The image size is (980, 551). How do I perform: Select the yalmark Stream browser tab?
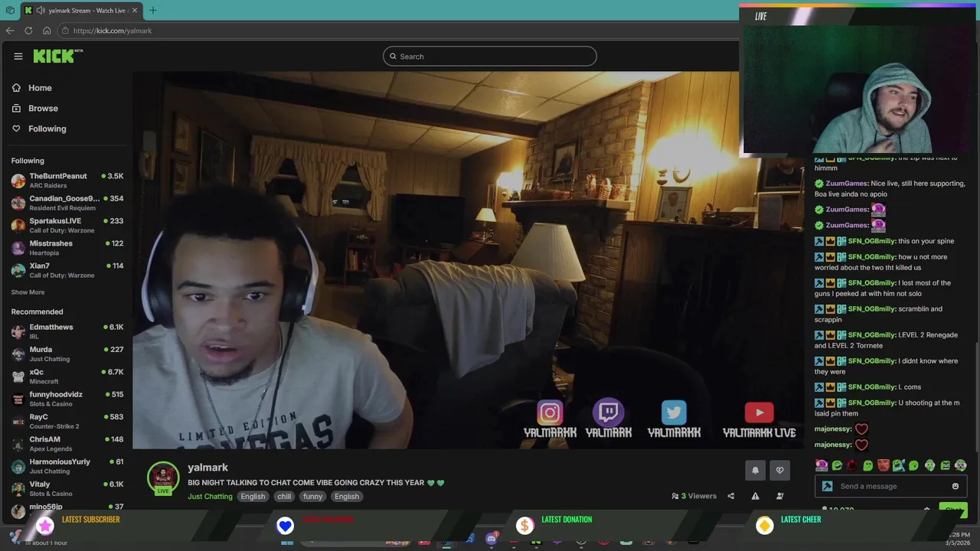point(81,10)
